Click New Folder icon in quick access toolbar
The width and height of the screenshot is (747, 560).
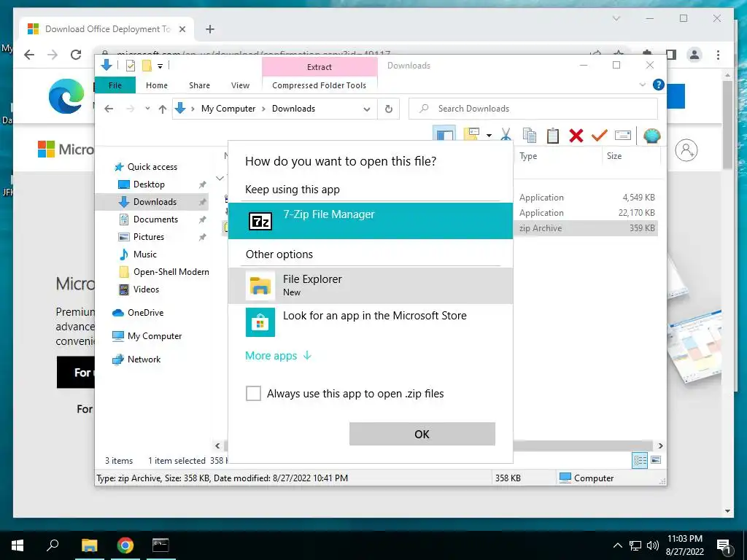tap(147, 66)
